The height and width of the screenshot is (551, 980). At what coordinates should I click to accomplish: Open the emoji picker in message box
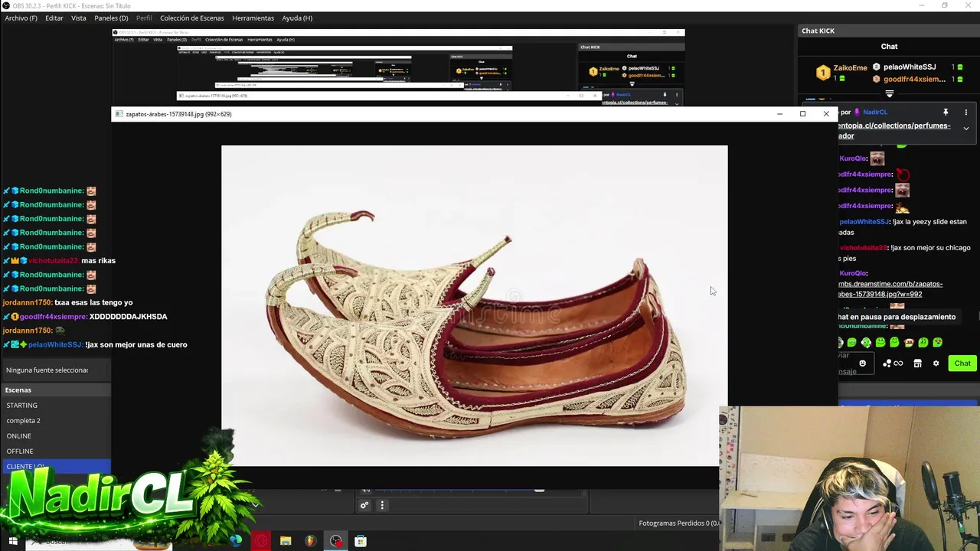tap(863, 364)
